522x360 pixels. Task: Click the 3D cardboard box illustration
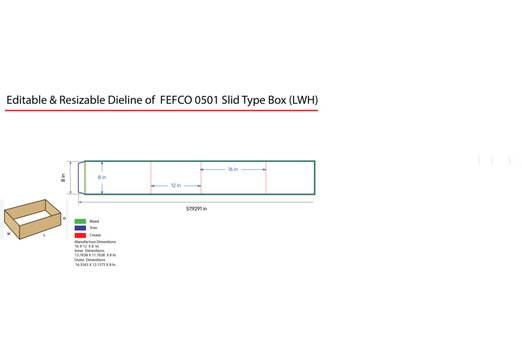point(32,219)
